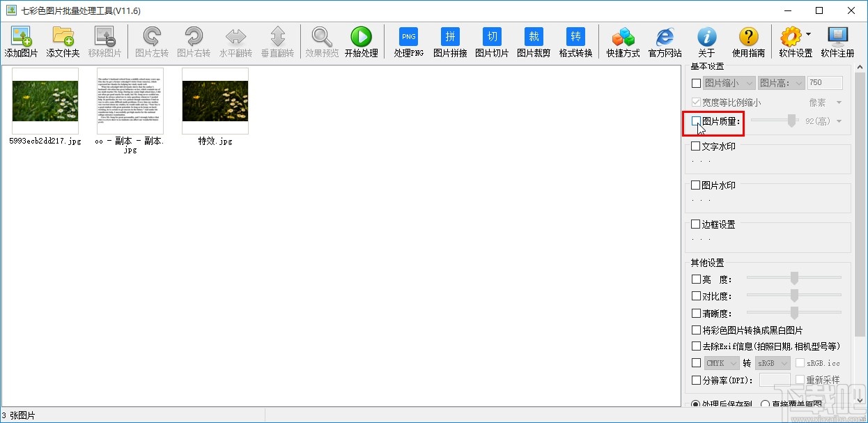Click the 对比度 contrast slider

[794, 295]
